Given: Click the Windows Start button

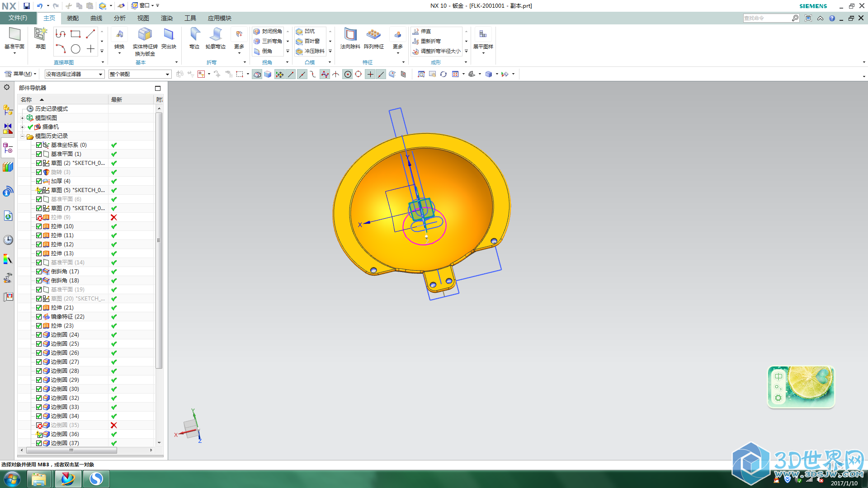Looking at the screenshot, I should point(12,479).
